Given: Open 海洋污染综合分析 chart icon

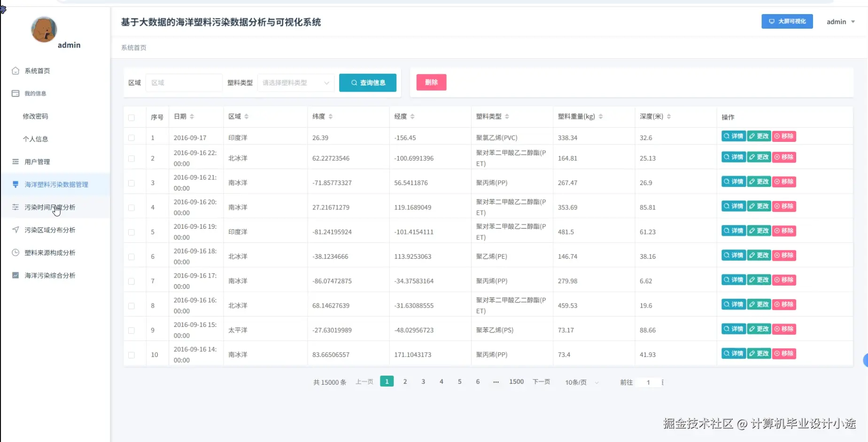Looking at the screenshot, I should tap(15, 275).
